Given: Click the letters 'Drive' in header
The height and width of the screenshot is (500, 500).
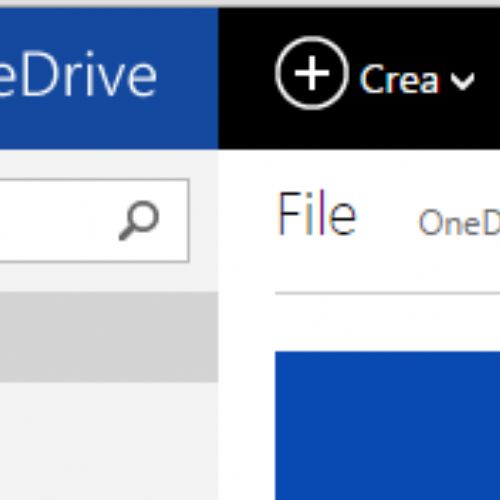Looking at the screenshot, I should click(x=89, y=74).
